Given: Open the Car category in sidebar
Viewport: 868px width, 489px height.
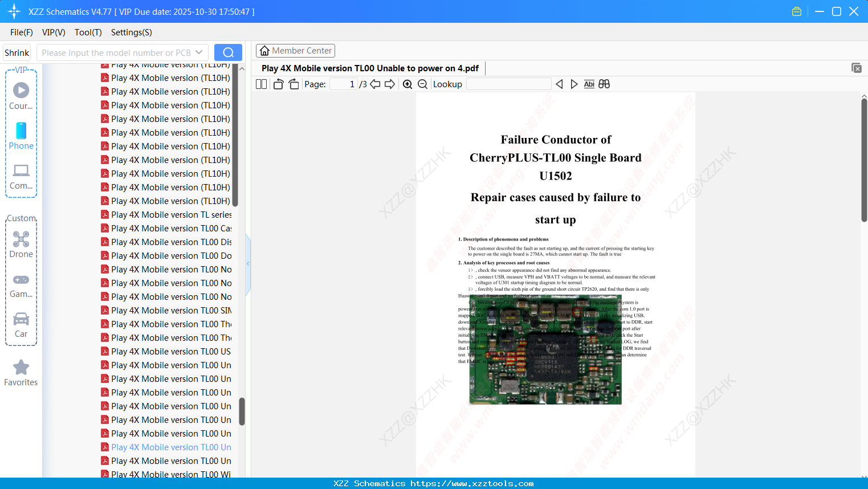Looking at the screenshot, I should [x=21, y=325].
